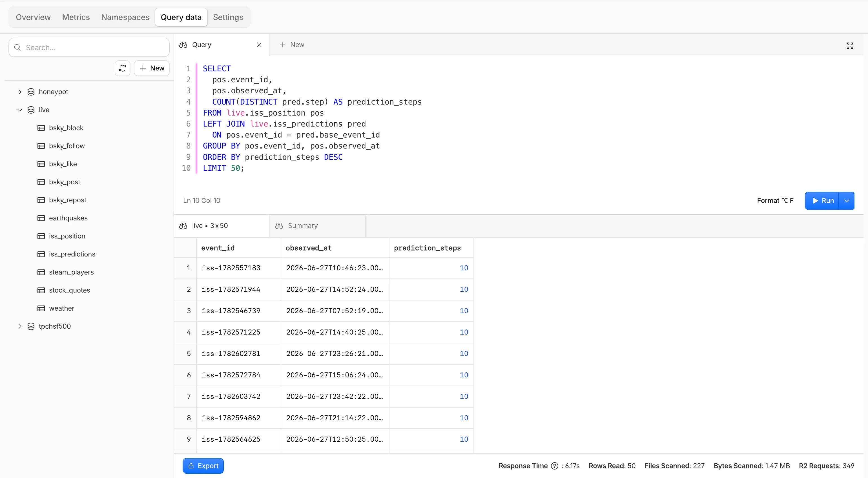The width and height of the screenshot is (868, 478).
Task: Click the weather table icon
Action: pos(41,308)
